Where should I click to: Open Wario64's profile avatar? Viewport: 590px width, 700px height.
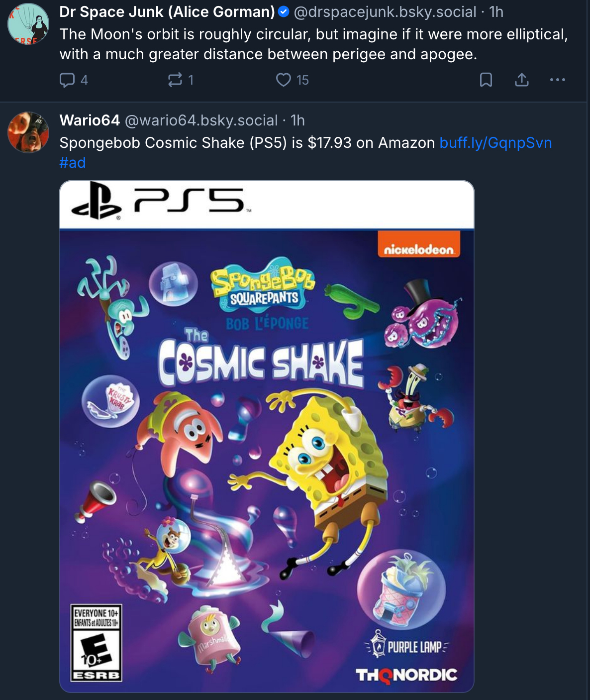pos(28,132)
